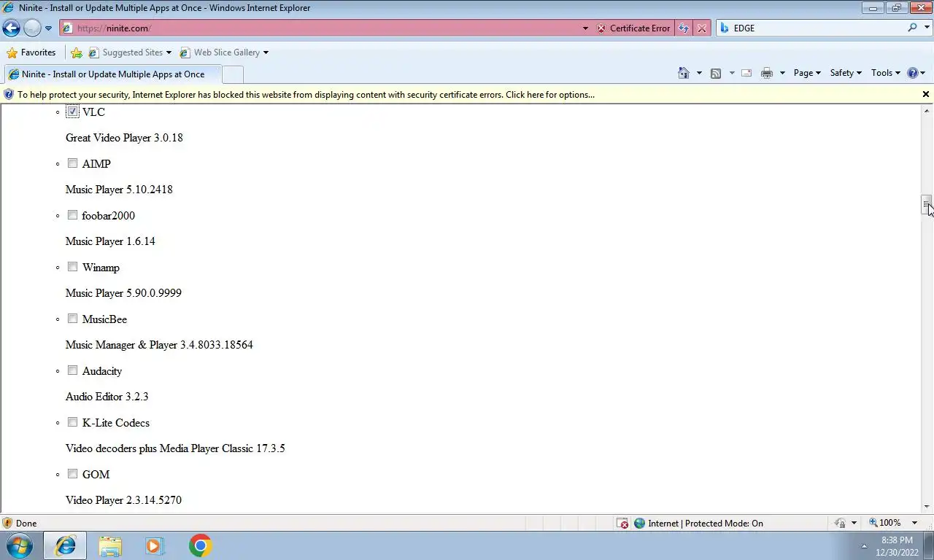The width and height of the screenshot is (934, 560).
Task: Open status bar security dropdown arrow
Action: pos(854,524)
